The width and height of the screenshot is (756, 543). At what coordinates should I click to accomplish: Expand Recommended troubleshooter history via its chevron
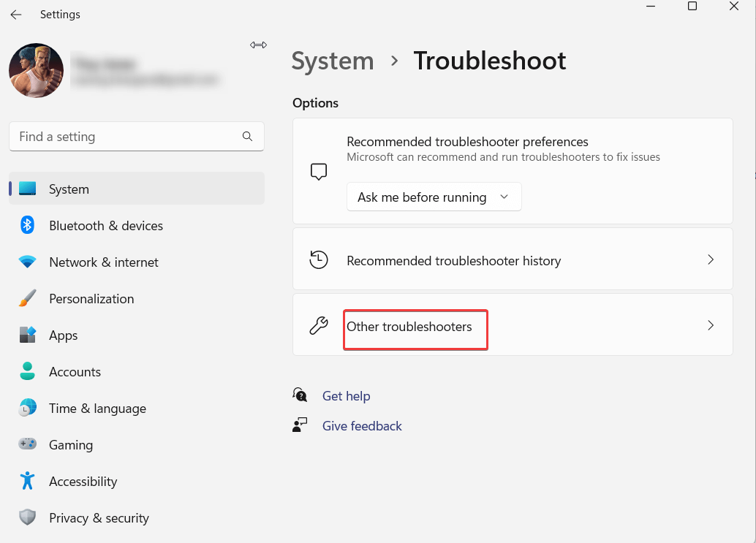(x=710, y=259)
